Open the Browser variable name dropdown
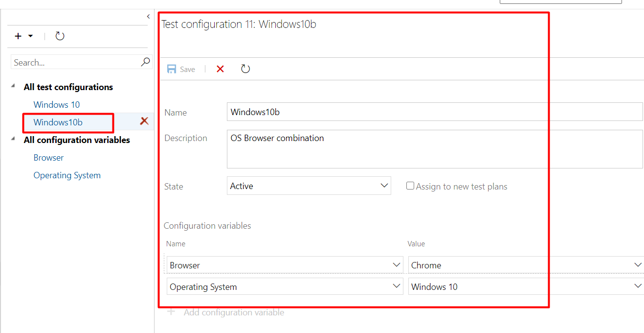The image size is (644, 333). coord(285,265)
